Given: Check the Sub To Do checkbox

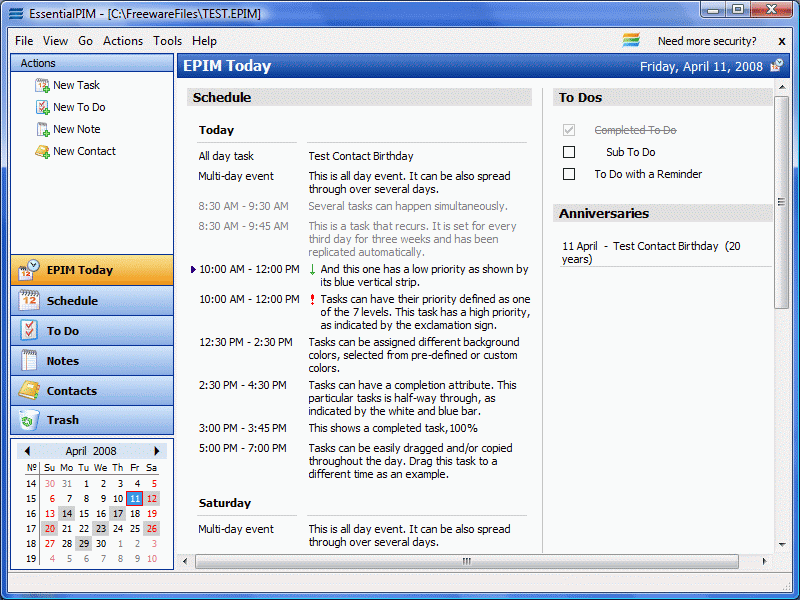Looking at the screenshot, I should coord(569,152).
